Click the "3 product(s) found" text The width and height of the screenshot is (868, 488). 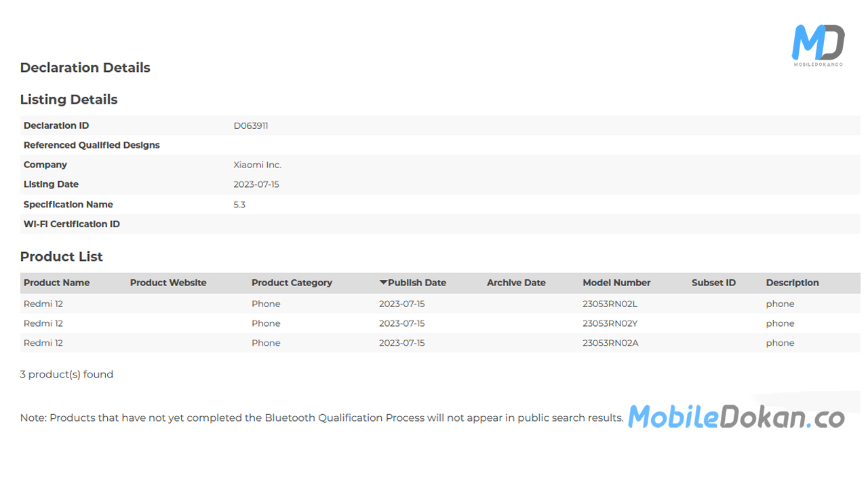(66, 374)
